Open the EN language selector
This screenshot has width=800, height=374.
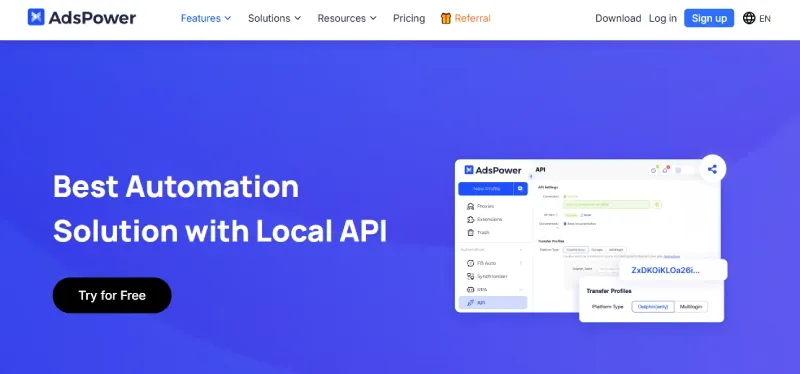[x=765, y=19]
